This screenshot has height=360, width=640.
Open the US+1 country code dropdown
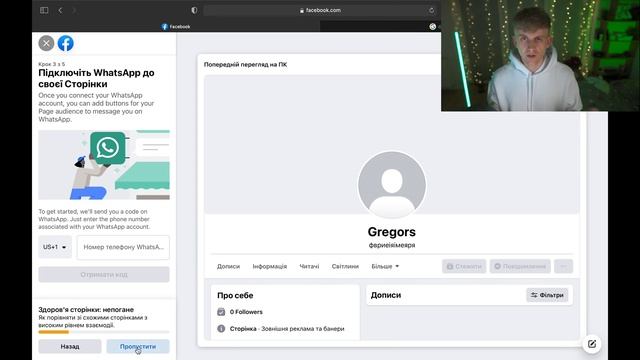(x=55, y=247)
